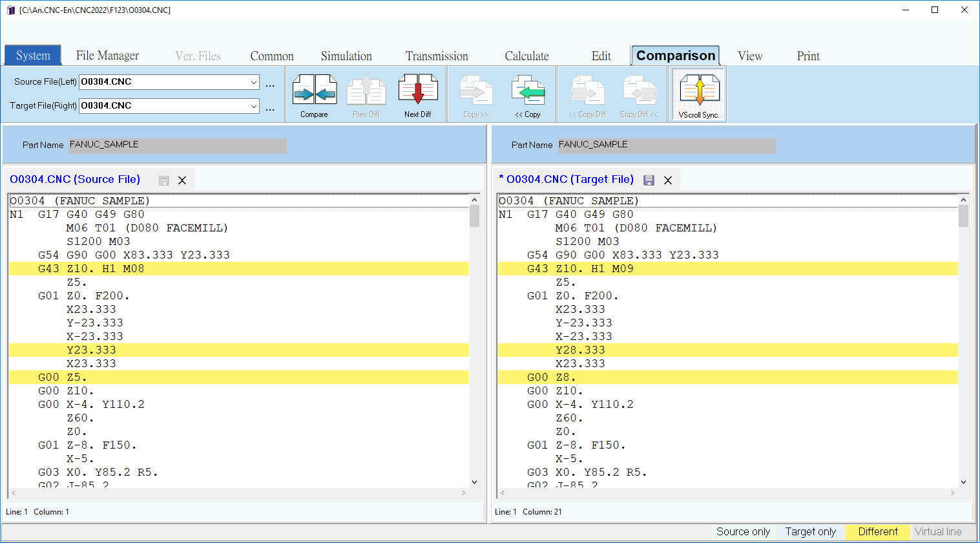Image resolution: width=980 pixels, height=543 pixels.
Task: Open the File Manager tab
Action: click(x=107, y=56)
